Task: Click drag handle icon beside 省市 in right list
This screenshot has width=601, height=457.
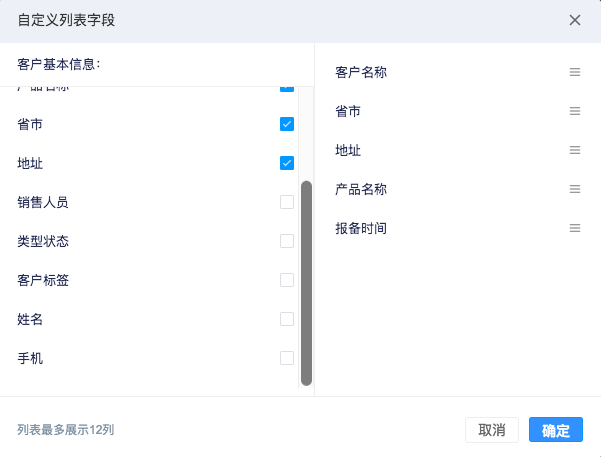Action: tap(575, 111)
